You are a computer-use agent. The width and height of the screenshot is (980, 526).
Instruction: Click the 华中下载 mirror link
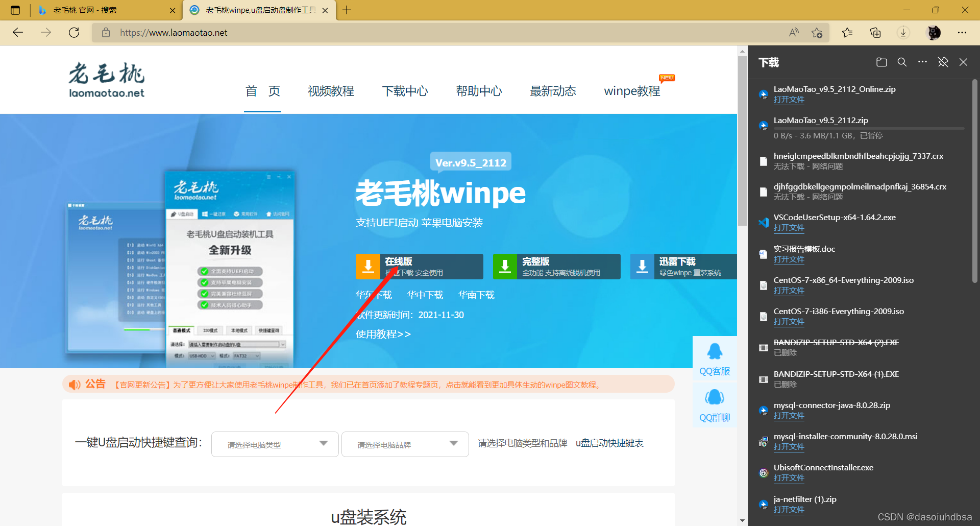(425, 295)
